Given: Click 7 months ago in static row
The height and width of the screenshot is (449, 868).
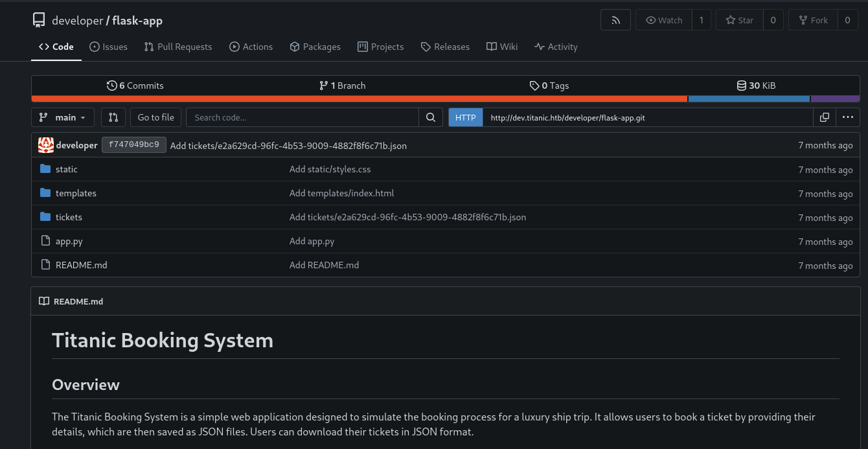Looking at the screenshot, I should click(825, 170).
